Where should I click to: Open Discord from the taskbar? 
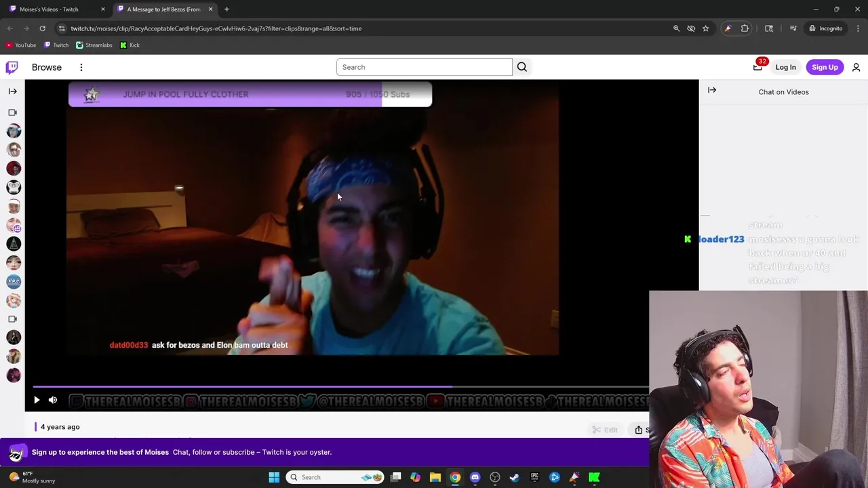point(475,477)
